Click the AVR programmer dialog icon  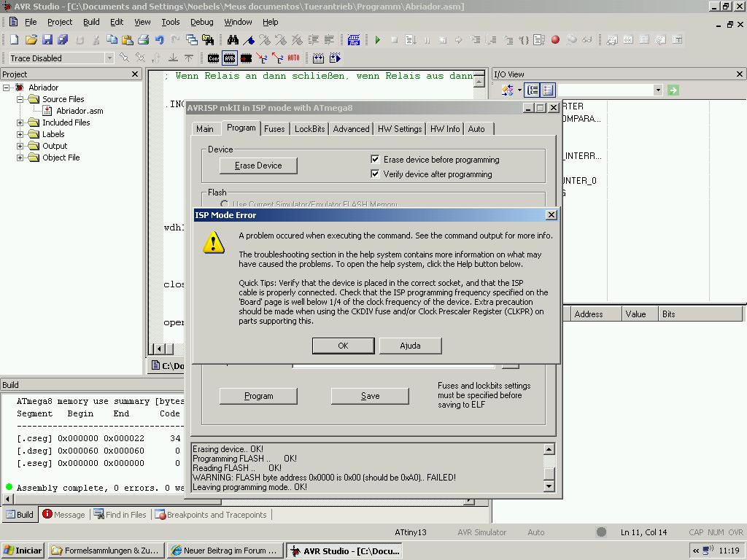click(x=230, y=58)
